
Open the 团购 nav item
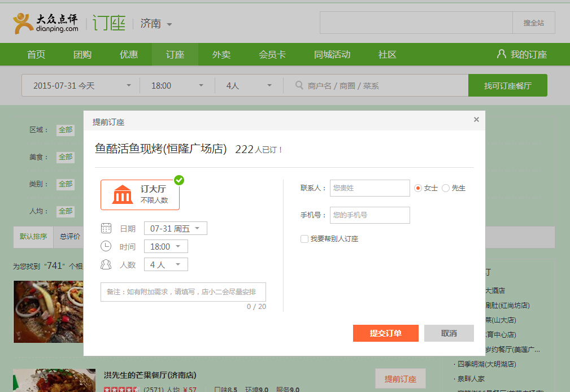point(82,55)
